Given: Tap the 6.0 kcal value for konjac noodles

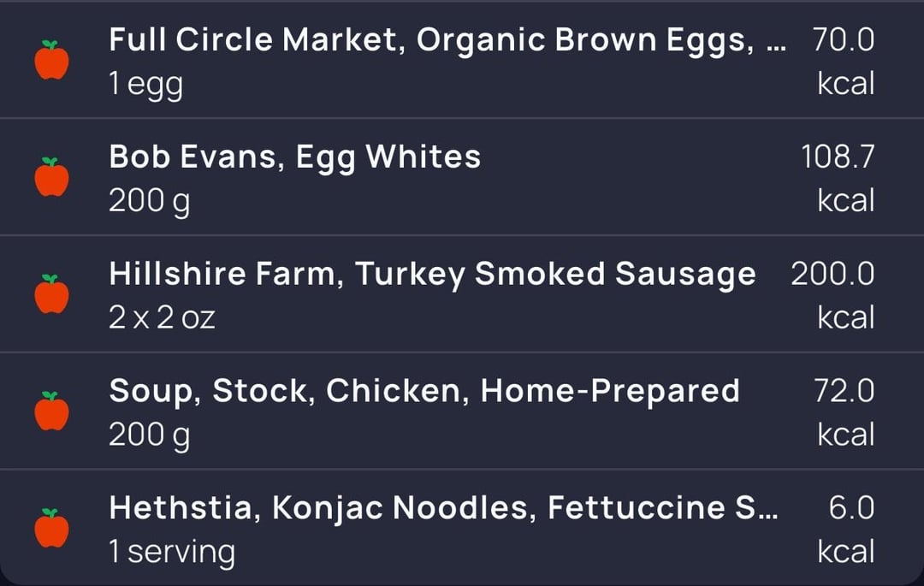Looking at the screenshot, I should [845, 530].
